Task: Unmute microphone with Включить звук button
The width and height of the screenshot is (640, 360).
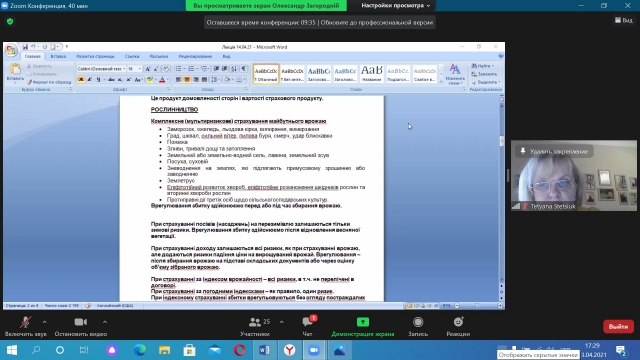Action: click(25, 327)
